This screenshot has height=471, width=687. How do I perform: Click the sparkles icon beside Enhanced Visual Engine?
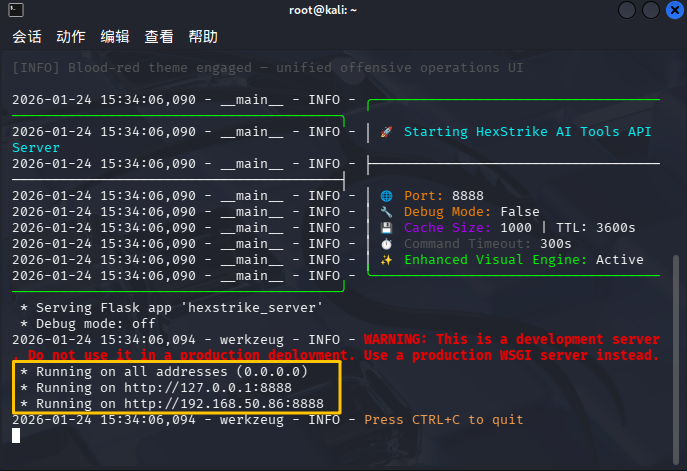[x=386, y=260]
